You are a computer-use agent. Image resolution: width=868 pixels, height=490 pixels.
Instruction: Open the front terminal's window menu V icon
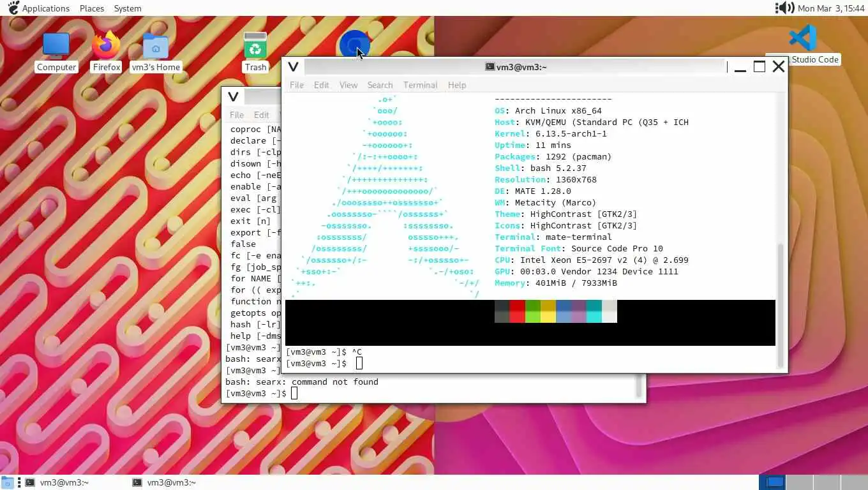(293, 67)
